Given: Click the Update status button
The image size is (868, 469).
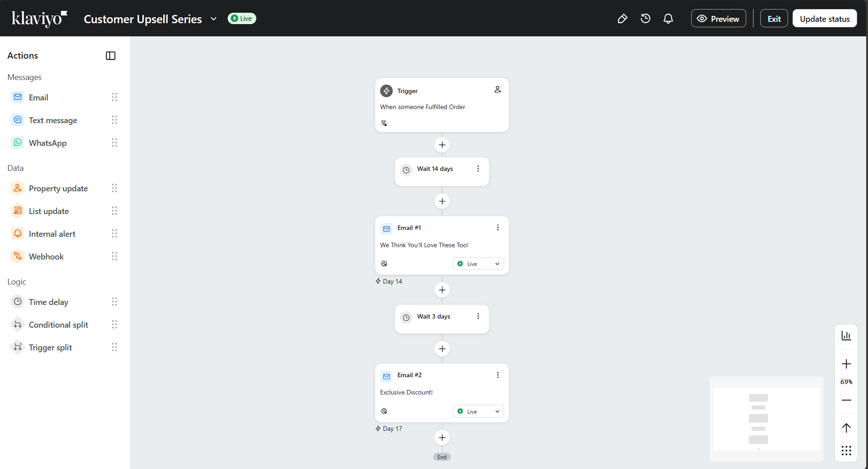Looking at the screenshot, I should 824,18.
